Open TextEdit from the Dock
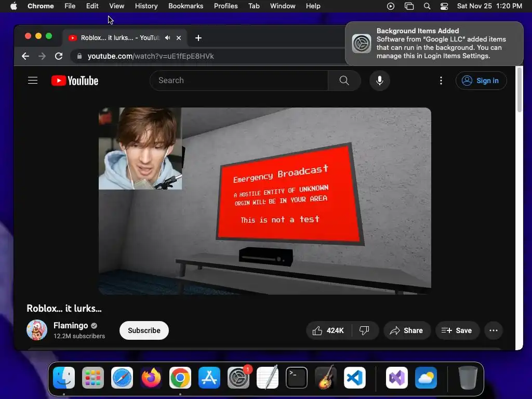 coord(268,378)
